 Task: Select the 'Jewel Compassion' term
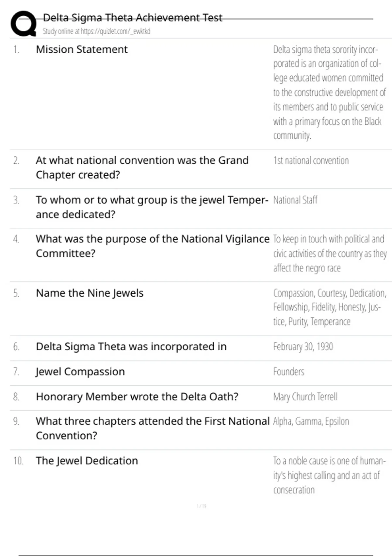point(80,372)
